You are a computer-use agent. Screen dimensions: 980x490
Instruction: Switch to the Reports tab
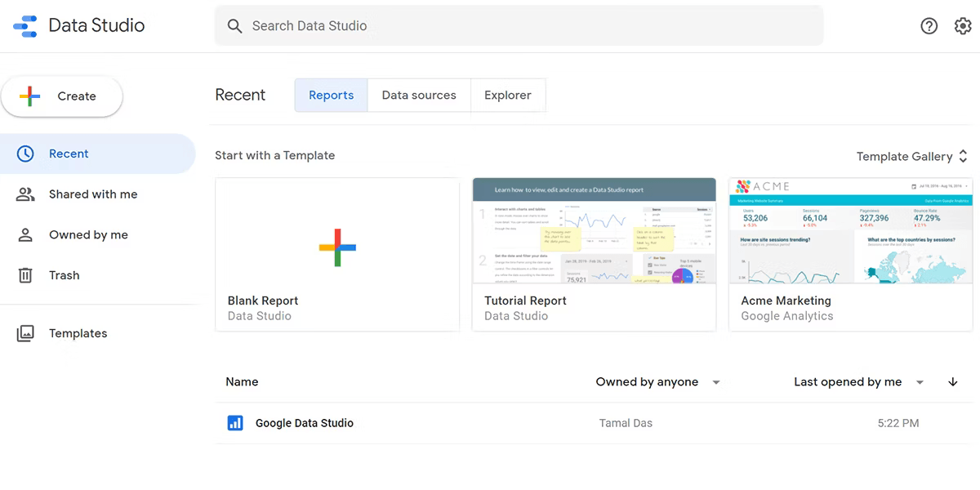click(332, 96)
